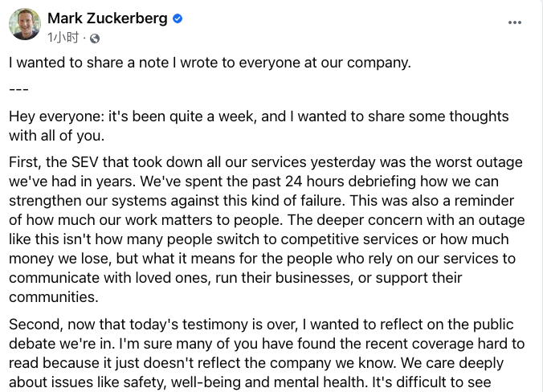
Task: Open the Mark Zuckerberg profile name link
Action: tap(109, 18)
